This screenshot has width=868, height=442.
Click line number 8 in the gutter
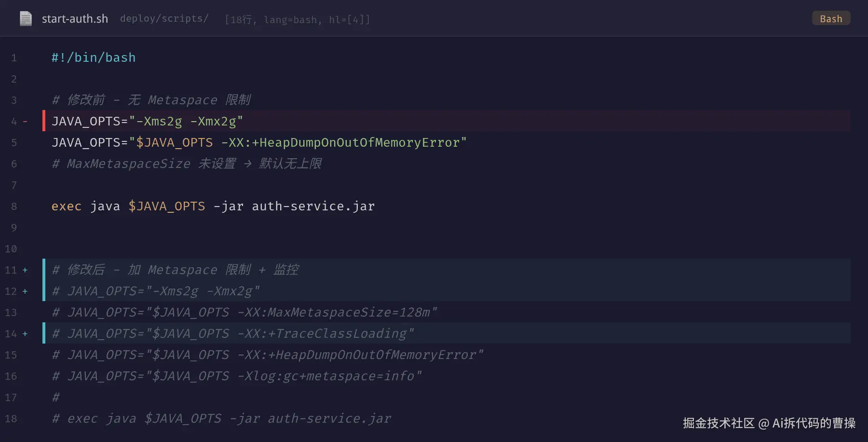(14, 207)
